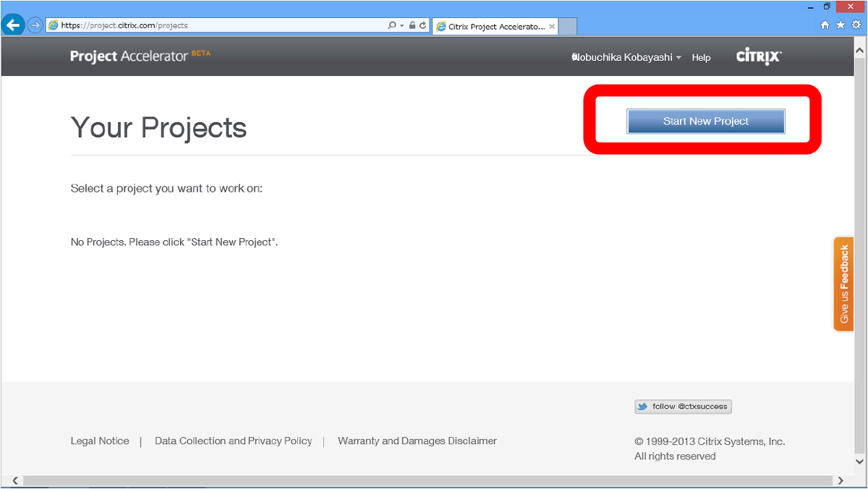The width and height of the screenshot is (868, 489).
Task: Click horizontal scrollbar right arrow
Action: [x=841, y=480]
